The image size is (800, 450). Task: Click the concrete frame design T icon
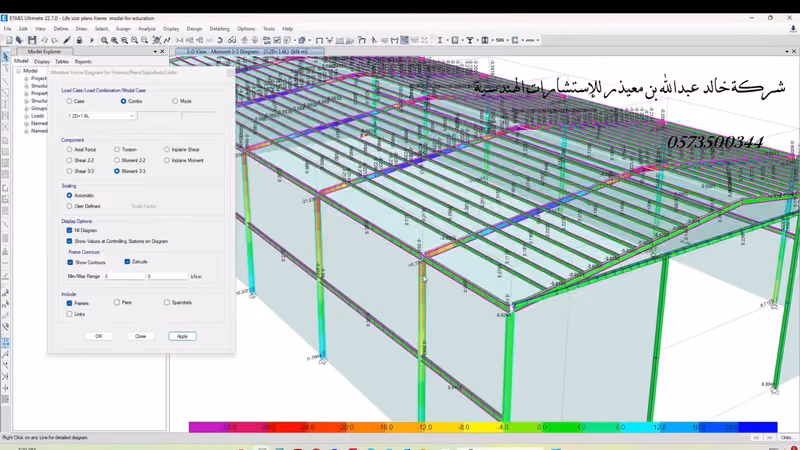click(470, 40)
